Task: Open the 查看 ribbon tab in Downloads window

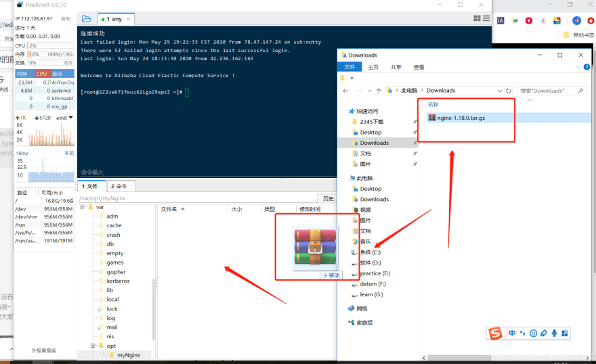Action: click(x=419, y=67)
